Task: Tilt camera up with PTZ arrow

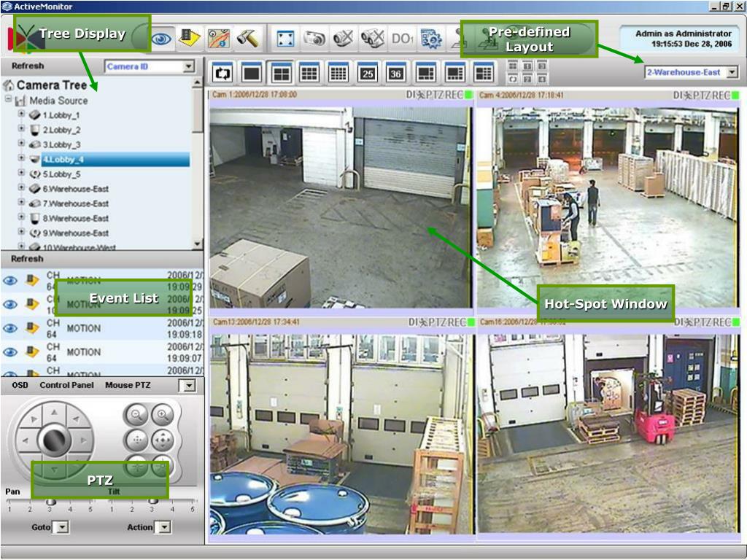Action: click(x=54, y=412)
